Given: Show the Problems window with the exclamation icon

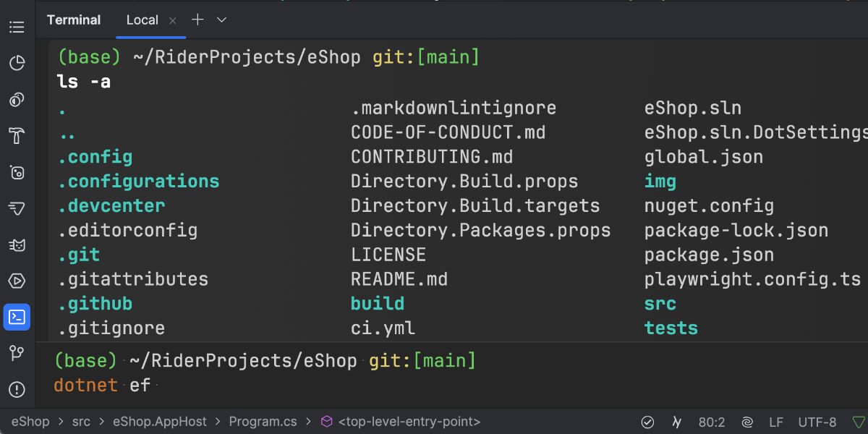Looking at the screenshot, I should pos(17,390).
